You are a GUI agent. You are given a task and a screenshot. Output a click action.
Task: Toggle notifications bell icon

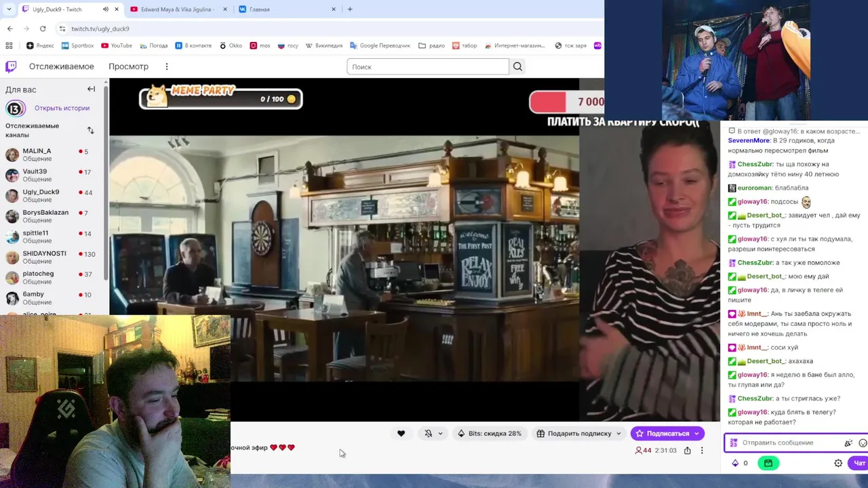[428, 434]
